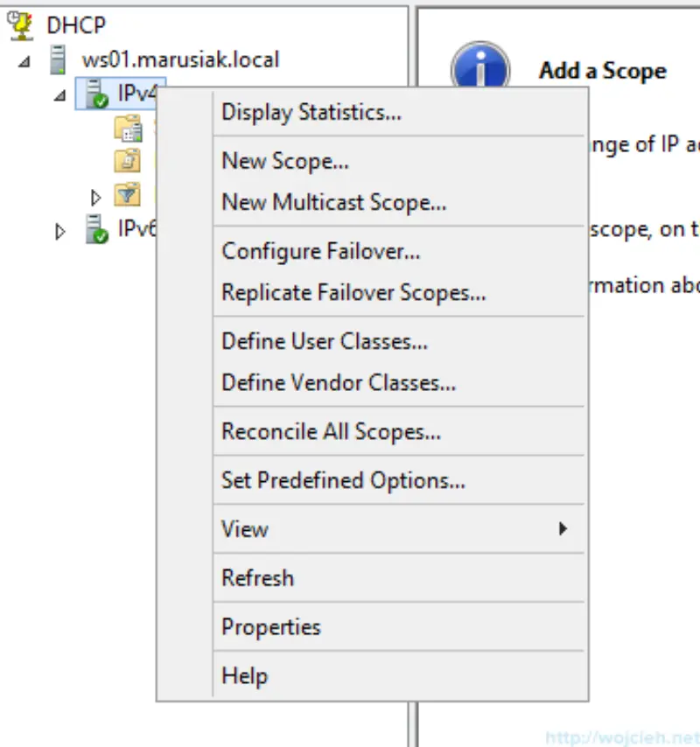Collapse the IPv4 node using its triangle
The width and height of the screenshot is (700, 747).
(59, 94)
